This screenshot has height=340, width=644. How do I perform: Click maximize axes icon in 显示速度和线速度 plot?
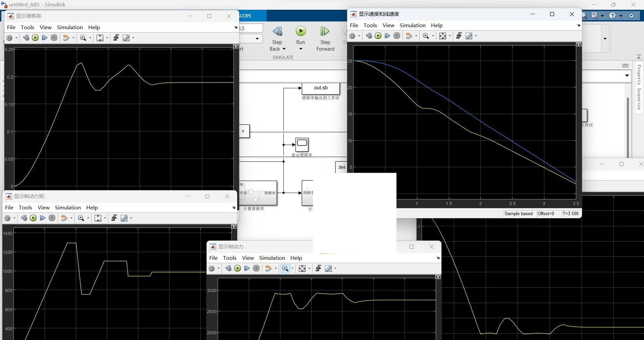pos(579,44)
